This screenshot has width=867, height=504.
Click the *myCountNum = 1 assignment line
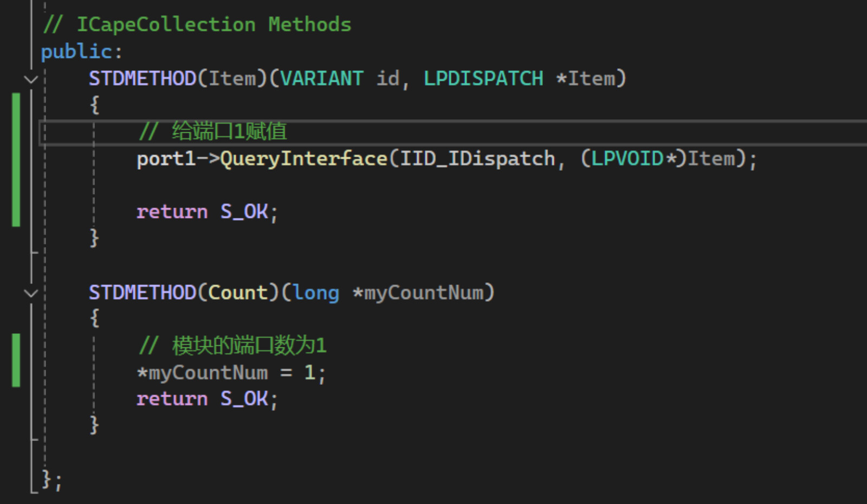coord(231,373)
